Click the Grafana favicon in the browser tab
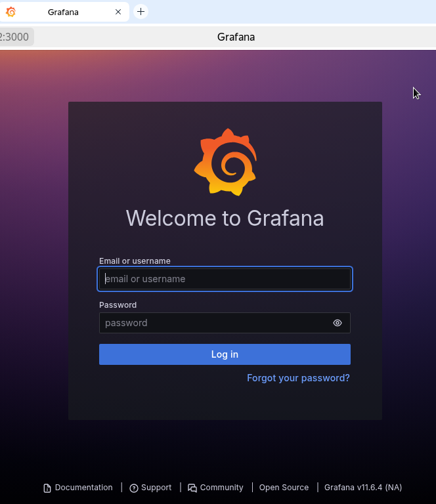Image resolution: width=436 pixels, height=504 pixels. pos(11,12)
